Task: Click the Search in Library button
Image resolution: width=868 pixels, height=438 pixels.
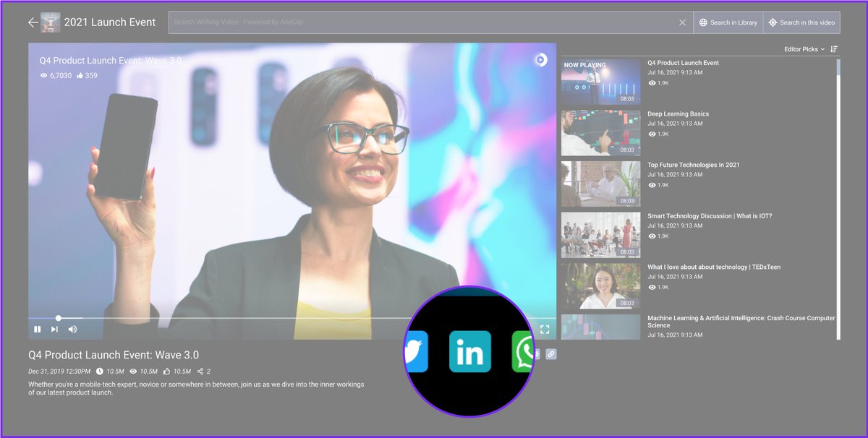Action: click(x=728, y=22)
